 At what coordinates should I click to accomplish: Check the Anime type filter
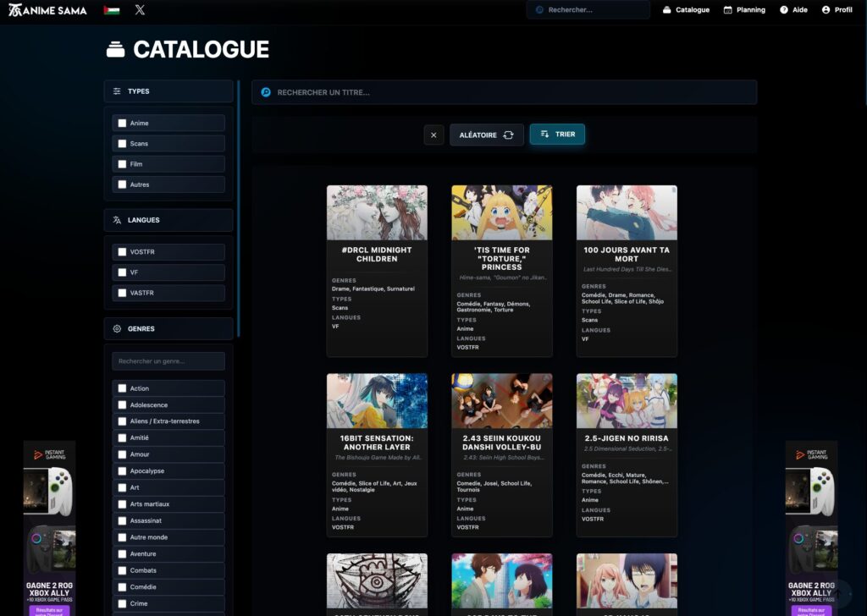coord(122,124)
